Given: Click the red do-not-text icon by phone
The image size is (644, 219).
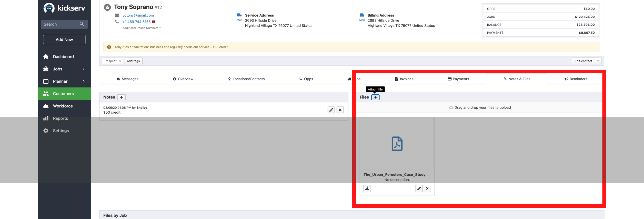Looking at the screenshot, I should (153, 22).
